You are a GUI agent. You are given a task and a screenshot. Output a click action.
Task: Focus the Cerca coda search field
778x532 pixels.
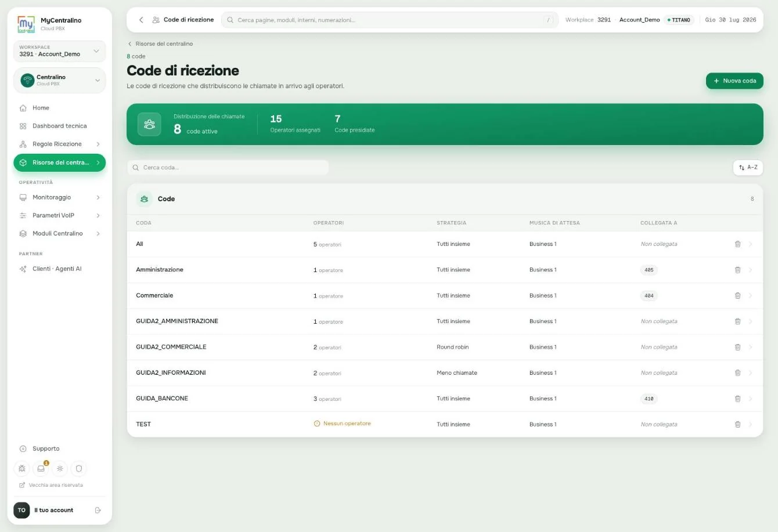click(x=228, y=167)
